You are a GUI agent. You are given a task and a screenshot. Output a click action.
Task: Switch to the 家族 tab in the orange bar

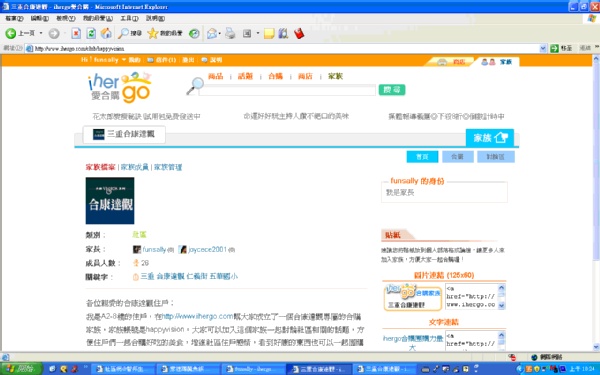[x=497, y=62]
